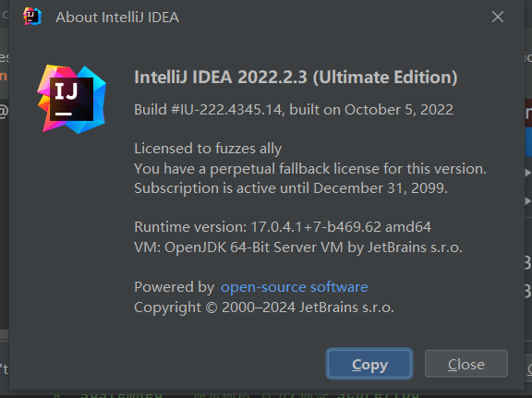Click the perpetual fallback license line
This screenshot has height=398, width=532.
point(310,169)
